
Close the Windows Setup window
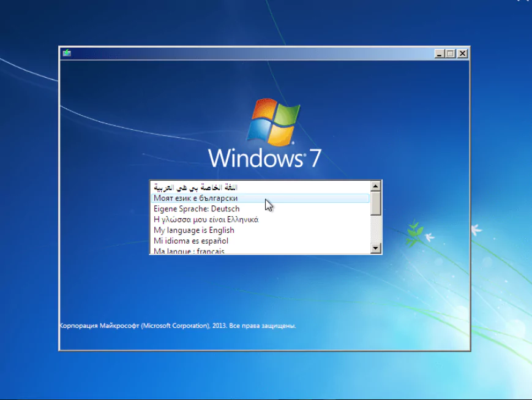coord(462,53)
